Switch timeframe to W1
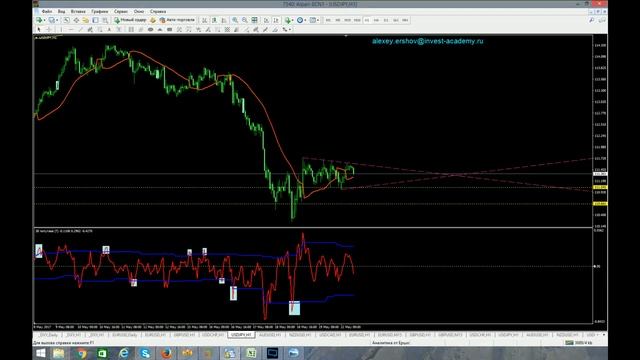640x360 pixels. point(396,20)
